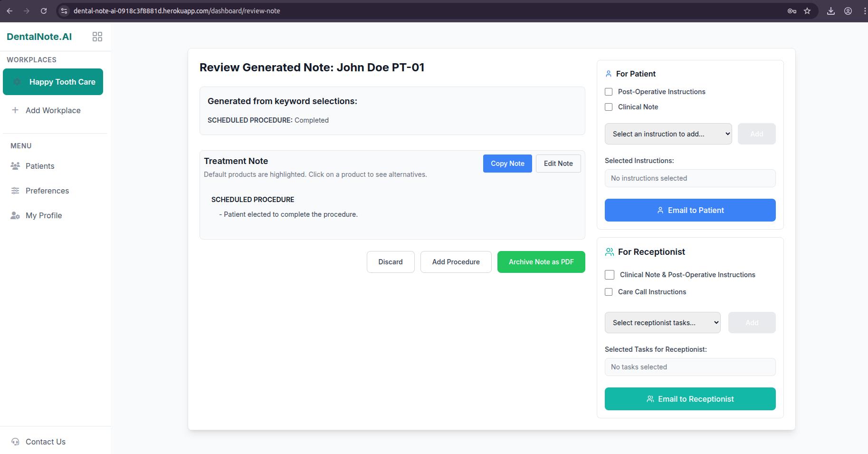Click the Copy Note button
Image resolution: width=868 pixels, height=454 pixels.
(507, 163)
